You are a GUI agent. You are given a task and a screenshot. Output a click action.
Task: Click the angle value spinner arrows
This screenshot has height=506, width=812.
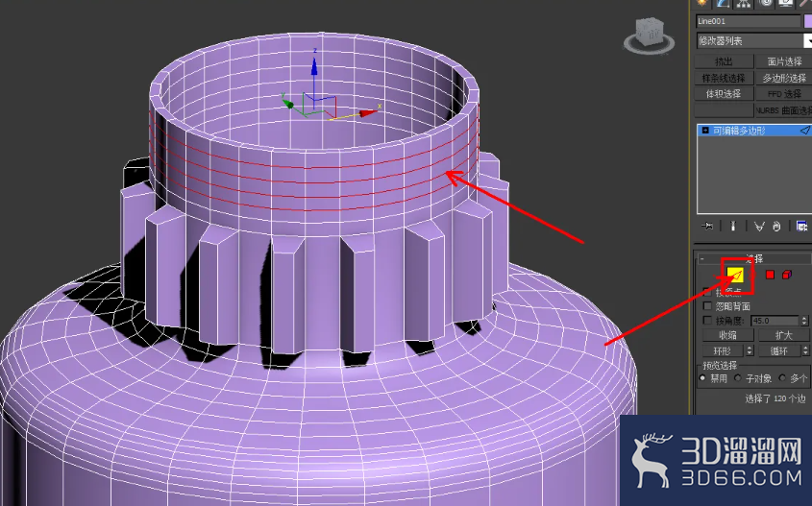pos(804,321)
